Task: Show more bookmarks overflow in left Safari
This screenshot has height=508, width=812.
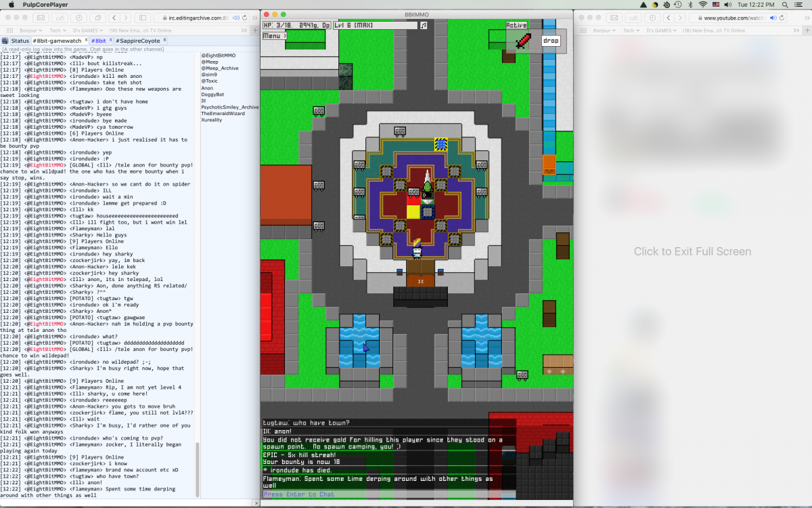Action: pos(244,30)
